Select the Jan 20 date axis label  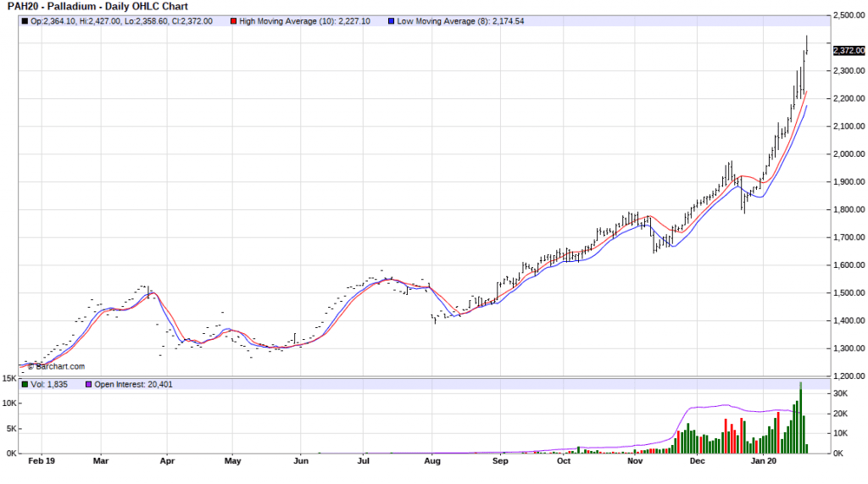[764, 462]
